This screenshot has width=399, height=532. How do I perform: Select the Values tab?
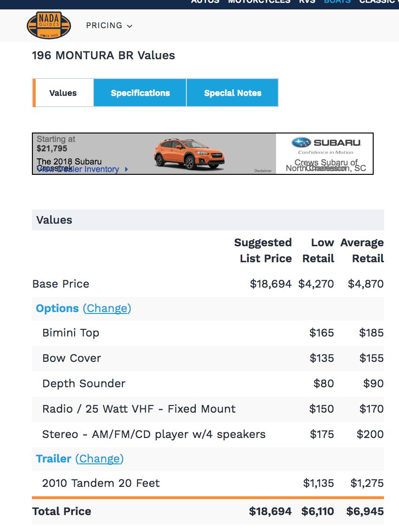pyautogui.click(x=63, y=93)
